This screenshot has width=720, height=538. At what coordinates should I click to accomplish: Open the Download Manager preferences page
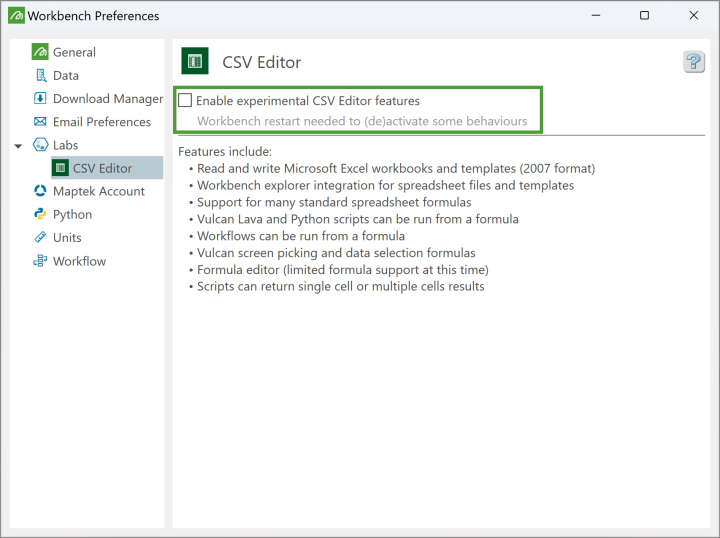[108, 98]
